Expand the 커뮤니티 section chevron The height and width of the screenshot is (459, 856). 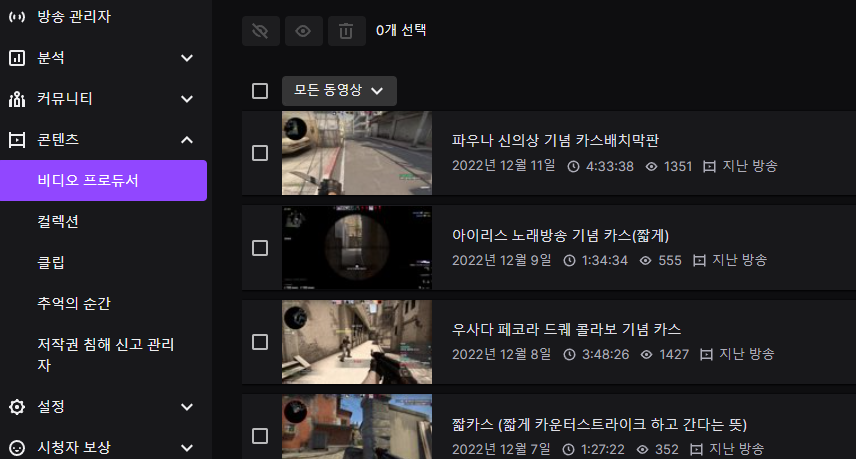[x=187, y=99]
